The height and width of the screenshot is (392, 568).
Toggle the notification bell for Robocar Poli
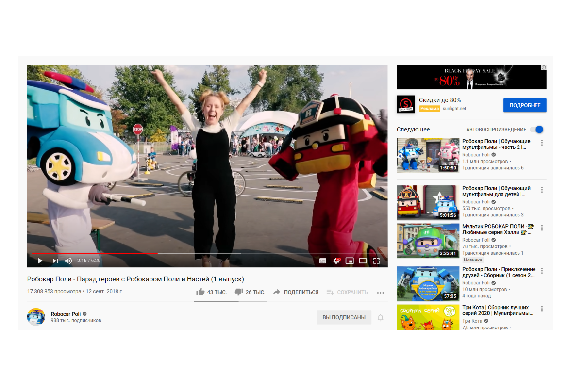click(380, 317)
